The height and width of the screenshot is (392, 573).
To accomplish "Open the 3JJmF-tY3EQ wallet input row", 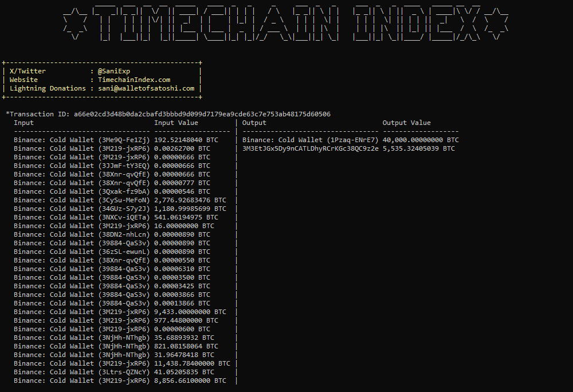I will coord(76,165).
